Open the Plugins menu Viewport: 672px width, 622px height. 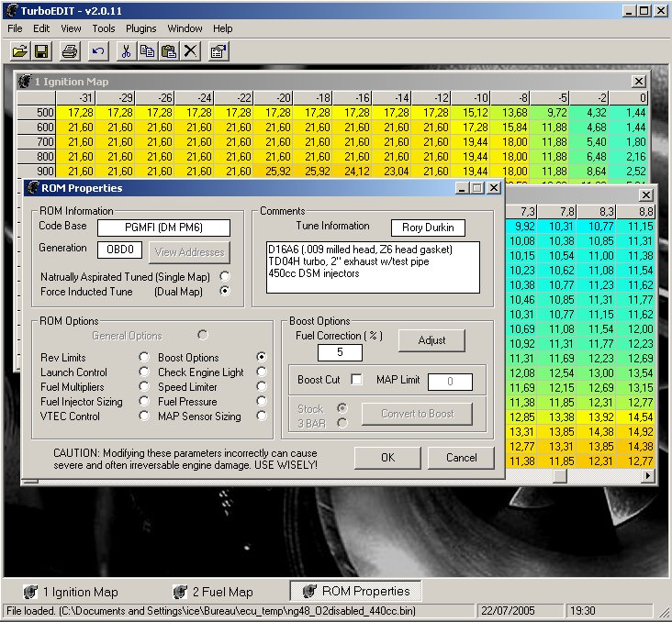[141, 28]
